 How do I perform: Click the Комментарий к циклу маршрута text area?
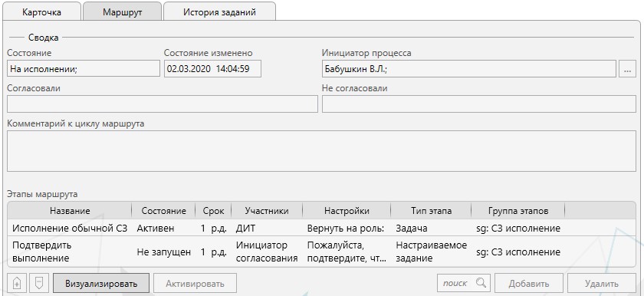tap(321, 150)
